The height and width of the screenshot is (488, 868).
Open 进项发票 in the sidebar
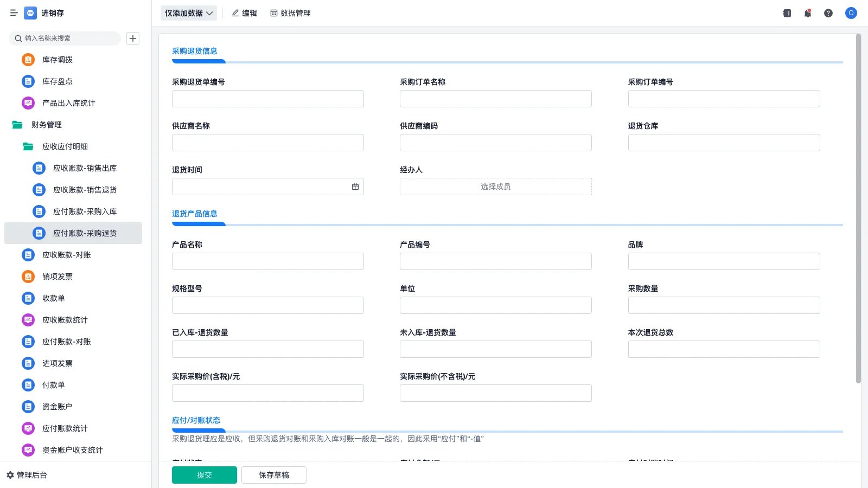point(73,363)
